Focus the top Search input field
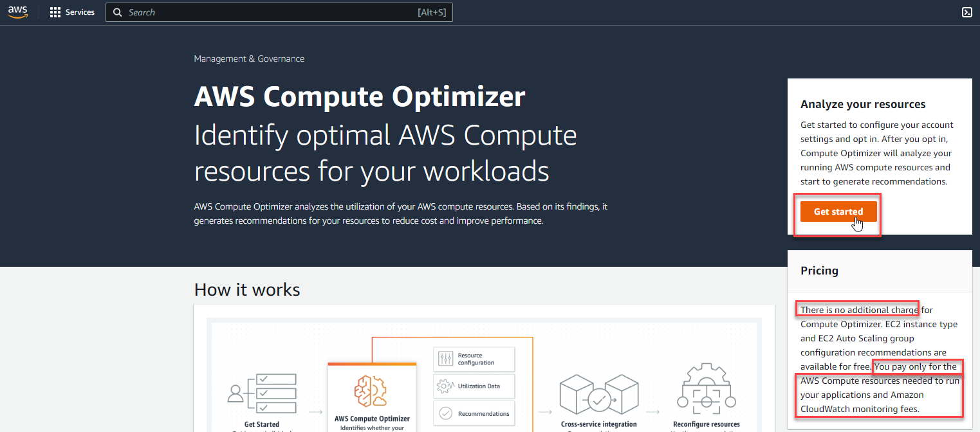 [x=279, y=12]
